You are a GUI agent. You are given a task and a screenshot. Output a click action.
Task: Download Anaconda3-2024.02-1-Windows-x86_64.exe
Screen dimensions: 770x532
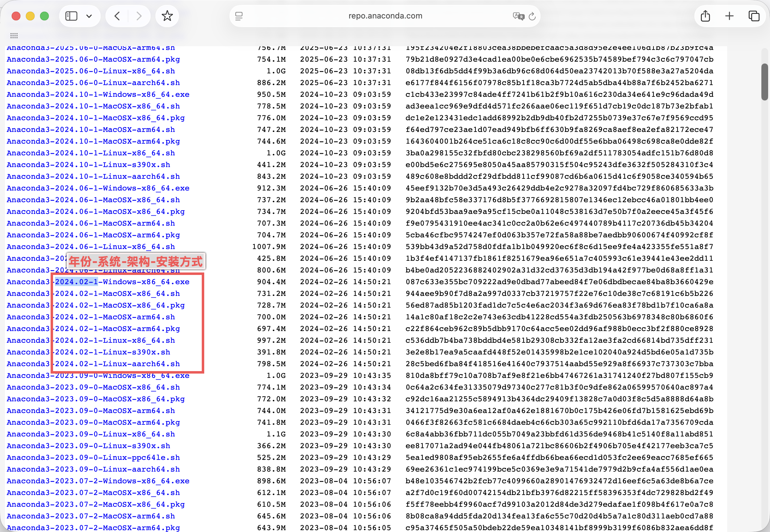click(x=98, y=282)
